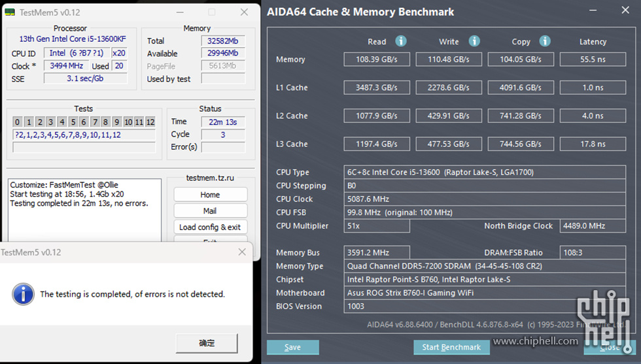The image size is (641, 364).
Task: Click the L1 Cache Read value 3487.3 GB/s
Action: coord(377,88)
